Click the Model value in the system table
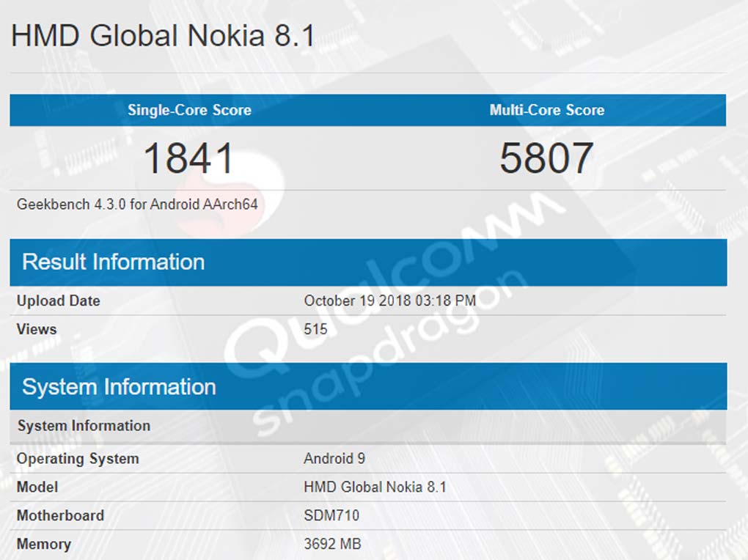This screenshot has height=560, width=748. (375, 487)
